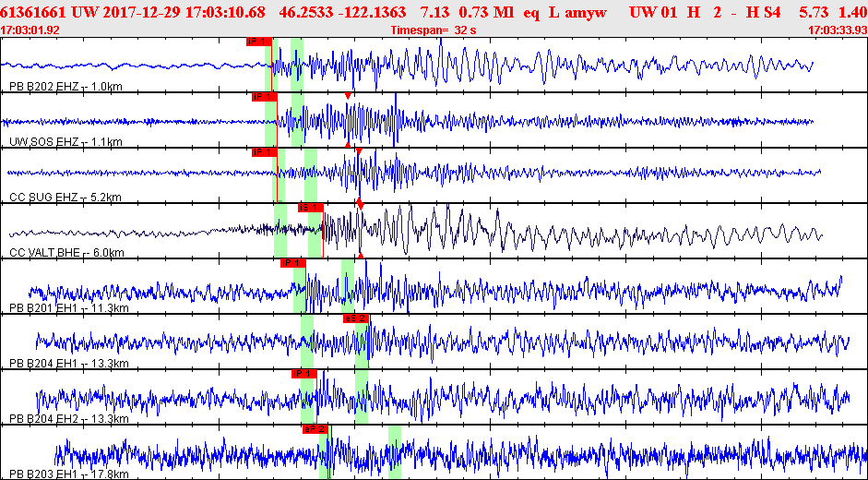Image resolution: width=868 pixels, height=480 pixels.
Task: Select the iP 1 pick flag on UW SOS EHZ
Action: pyautogui.click(x=264, y=97)
